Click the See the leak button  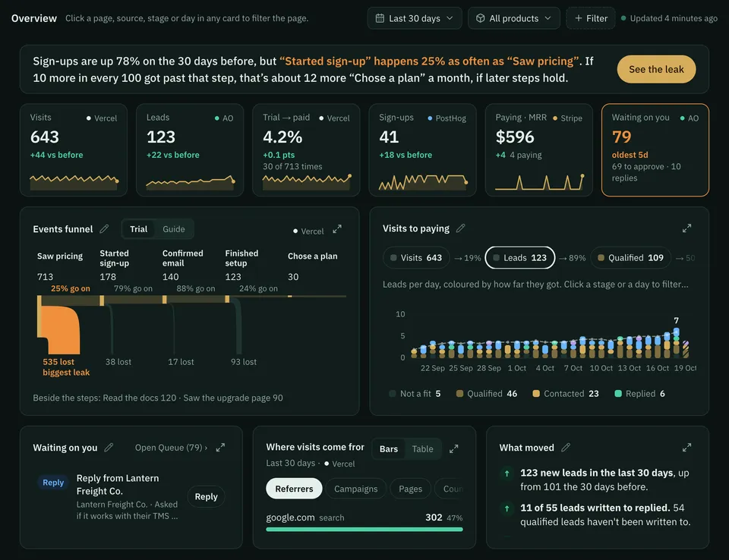point(656,69)
